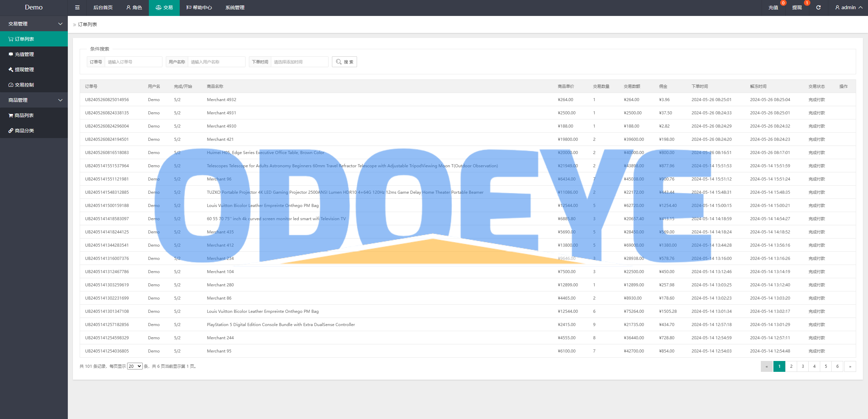Click 完成付款 status in Merchant 86 row
Viewport: 868px width, 419px height.
tap(816, 298)
